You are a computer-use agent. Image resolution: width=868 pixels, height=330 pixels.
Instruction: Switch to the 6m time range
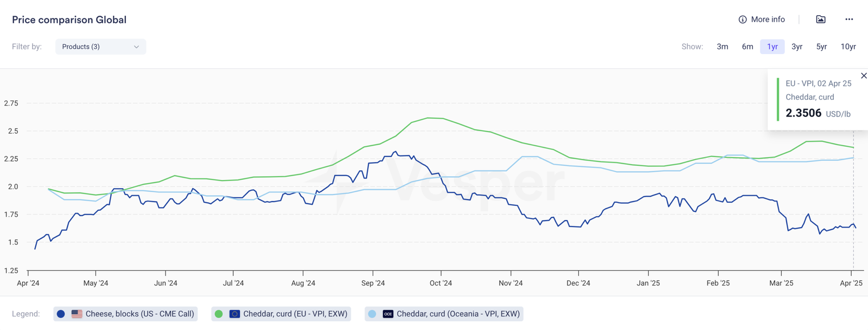[x=747, y=47]
